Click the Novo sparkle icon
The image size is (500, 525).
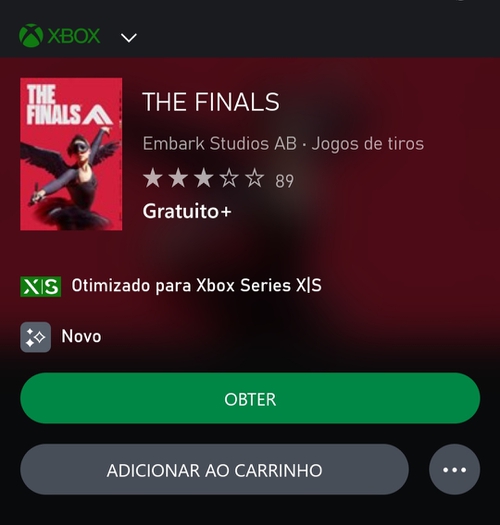click(35, 337)
